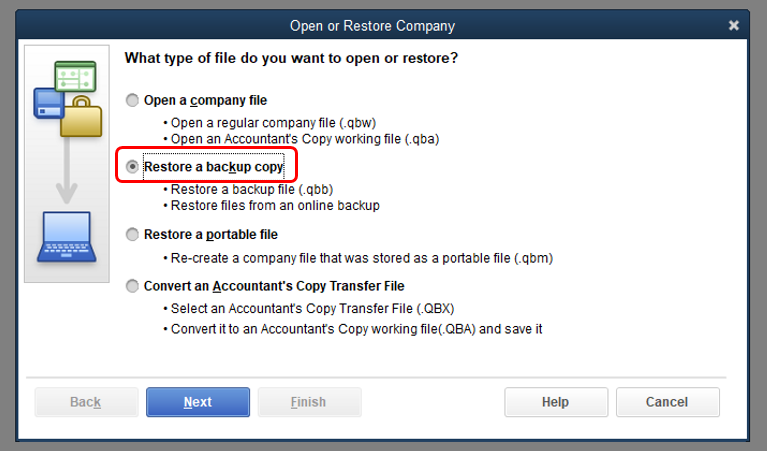Click the 'What type of file' heading
Viewport: 767px width, 451px height.
(291, 58)
